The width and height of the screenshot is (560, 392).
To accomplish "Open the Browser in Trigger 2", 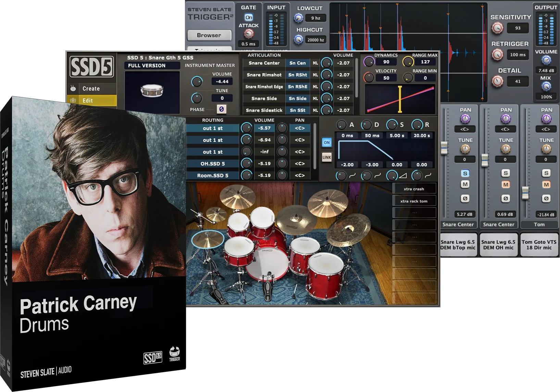I will (x=209, y=35).
